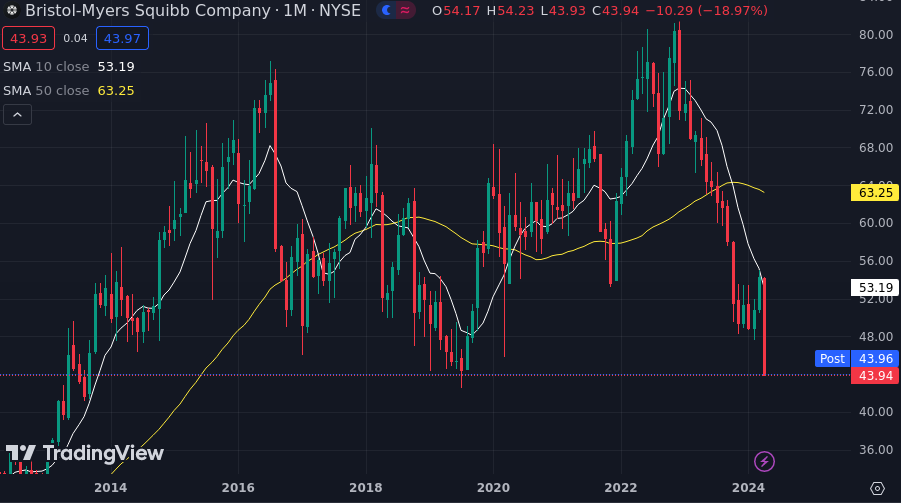Click the white 53.19 SMA price label

[875, 287]
